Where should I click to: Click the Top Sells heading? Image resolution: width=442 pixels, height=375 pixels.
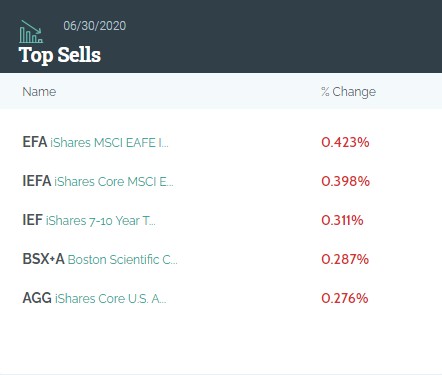click(x=60, y=55)
